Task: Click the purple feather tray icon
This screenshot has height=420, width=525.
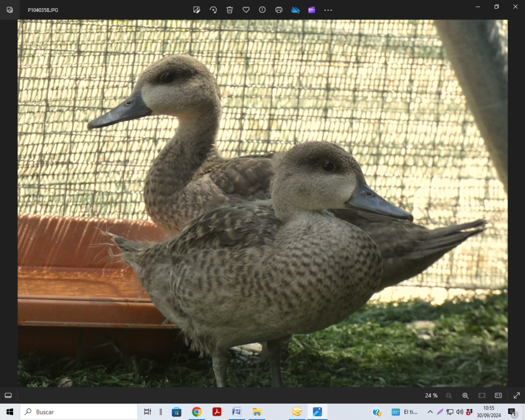Action: pos(440,412)
